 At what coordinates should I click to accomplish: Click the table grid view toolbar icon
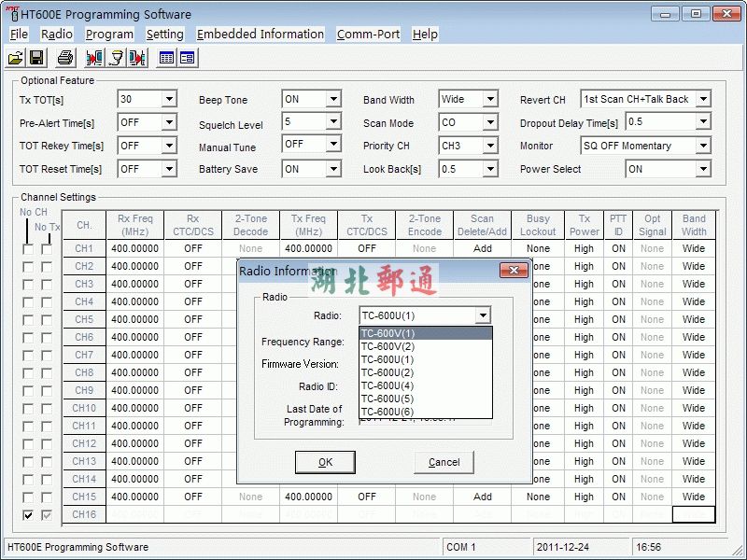(x=166, y=58)
